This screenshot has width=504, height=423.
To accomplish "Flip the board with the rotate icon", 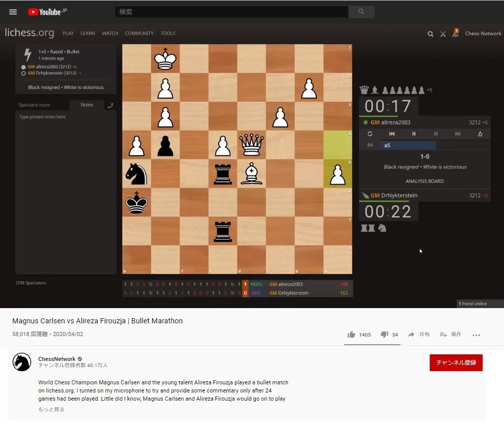I will (x=370, y=134).
